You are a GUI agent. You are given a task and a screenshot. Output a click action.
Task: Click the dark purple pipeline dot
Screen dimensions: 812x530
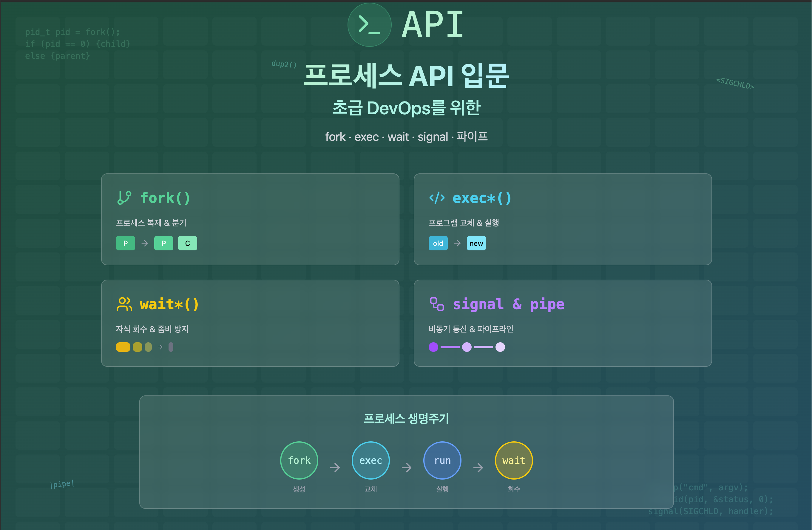click(x=433, y=347)
